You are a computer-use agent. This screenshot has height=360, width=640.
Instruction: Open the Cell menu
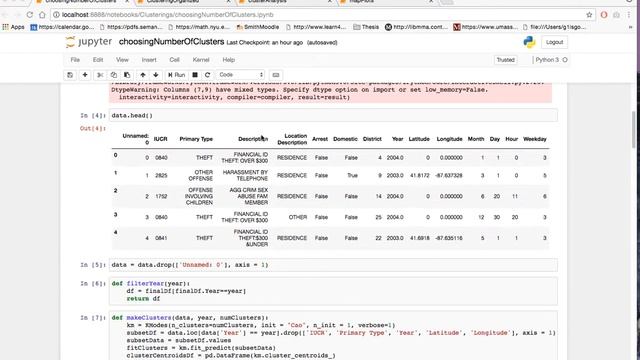(174, 60)
